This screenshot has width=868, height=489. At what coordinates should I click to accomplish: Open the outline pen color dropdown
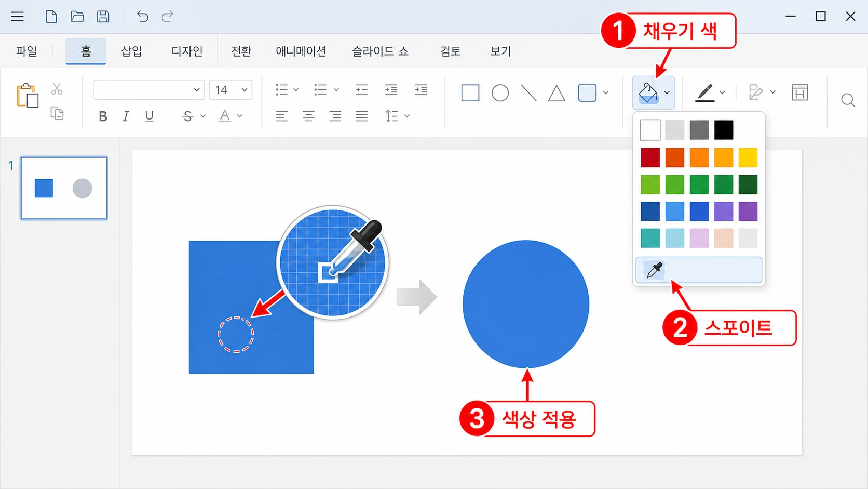tap(722, 92)
